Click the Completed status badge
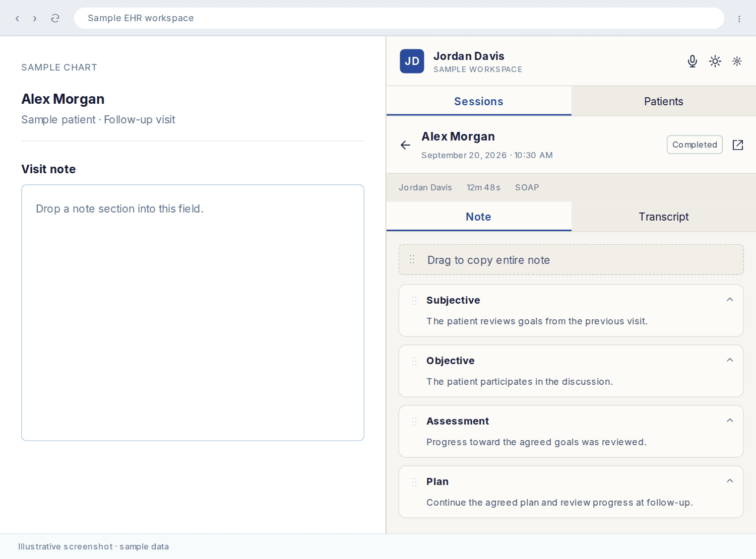The width and height of the screenshot is (756, 559). pyautogui.click(x=695, y=145)
